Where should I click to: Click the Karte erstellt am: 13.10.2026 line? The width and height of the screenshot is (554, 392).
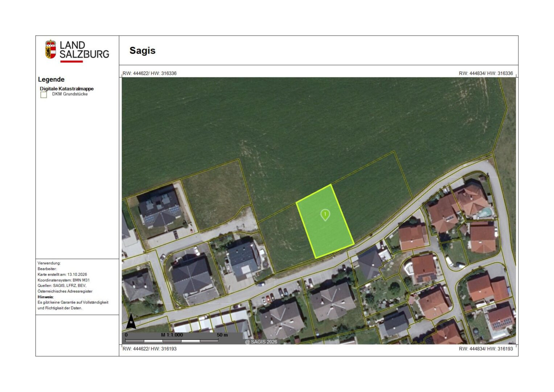click(62, 274)
